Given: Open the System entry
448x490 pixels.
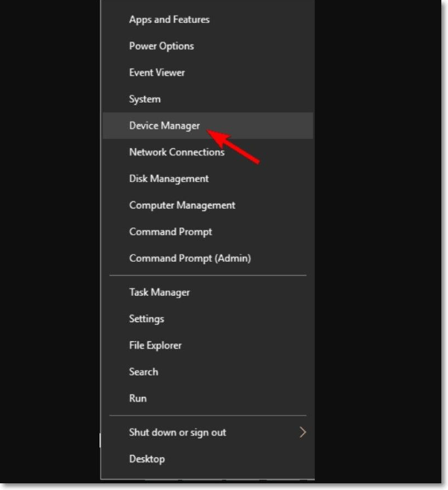Looking at the screenshot, I should point(145,99).
